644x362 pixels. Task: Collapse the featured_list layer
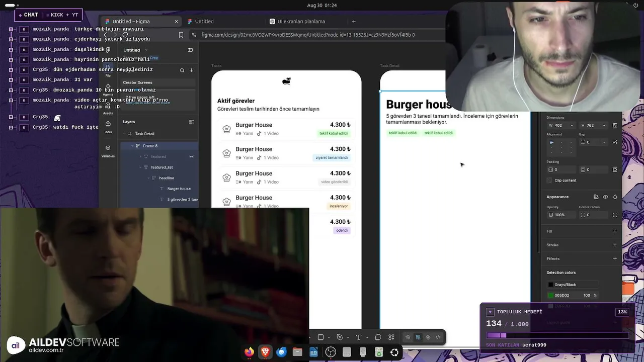click(x=140, y=167)
